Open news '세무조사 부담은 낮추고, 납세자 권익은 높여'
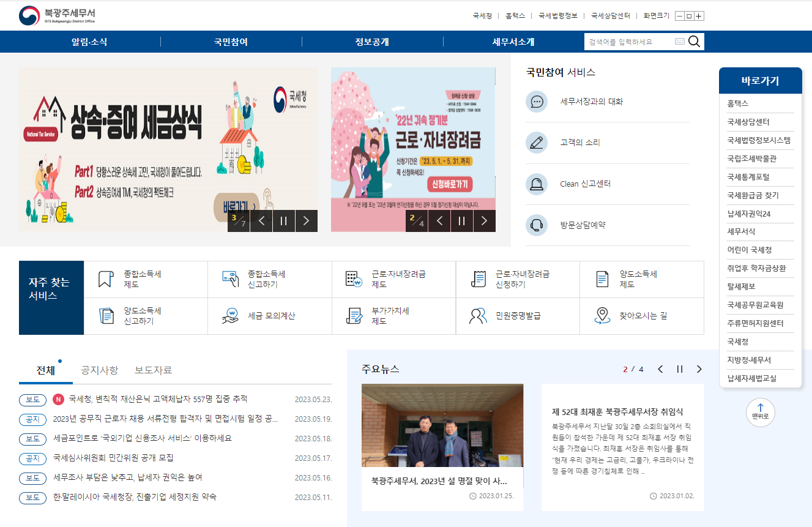Screen dimensions: 812x527 (x=127, y=477)
